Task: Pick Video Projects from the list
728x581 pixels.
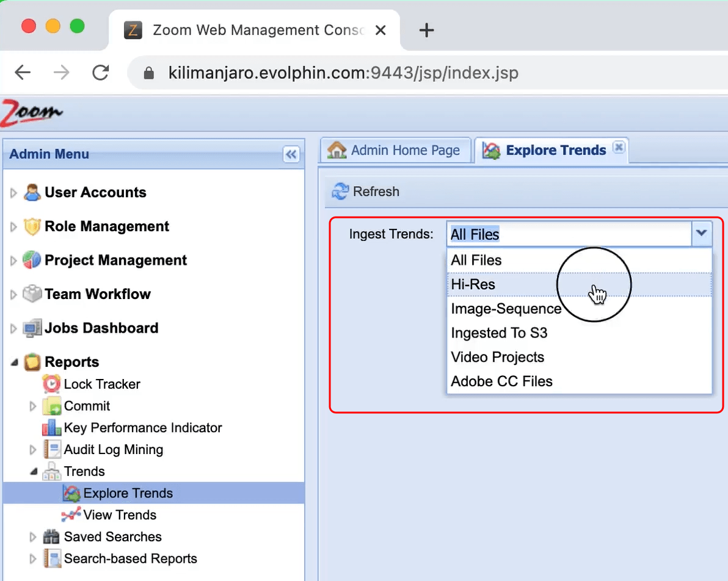Action: (579, 357)
